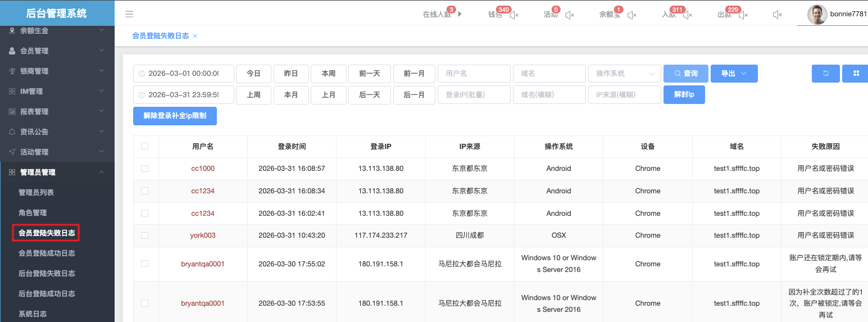The width and height of the screenshot is (868, 322).
Task: Click the hamburger menu collapse icon
Action: [x=129, y=15]
